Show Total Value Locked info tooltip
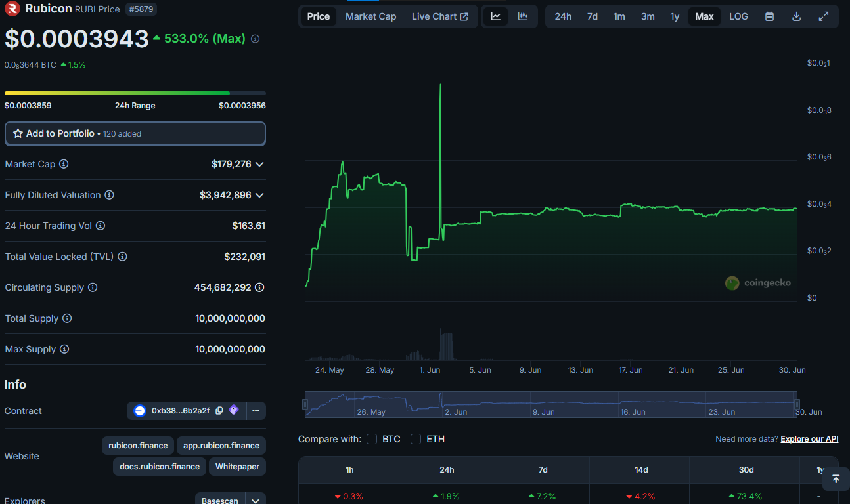 coord(122,257)
